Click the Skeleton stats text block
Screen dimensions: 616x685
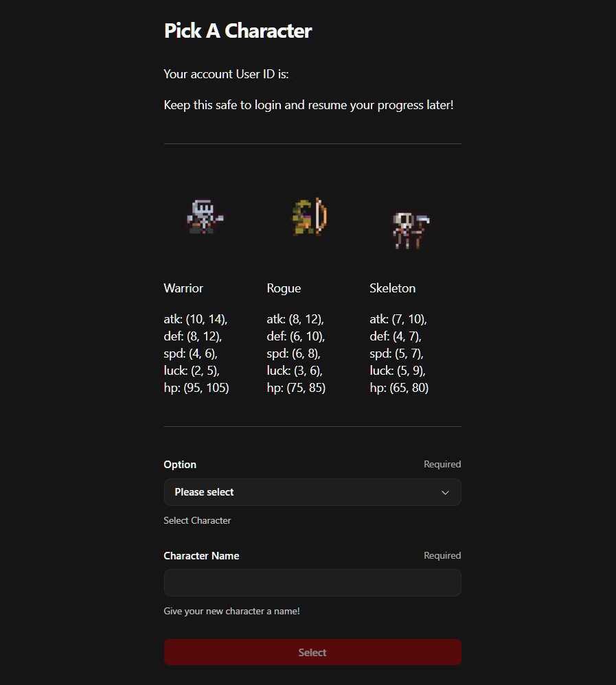399,353
